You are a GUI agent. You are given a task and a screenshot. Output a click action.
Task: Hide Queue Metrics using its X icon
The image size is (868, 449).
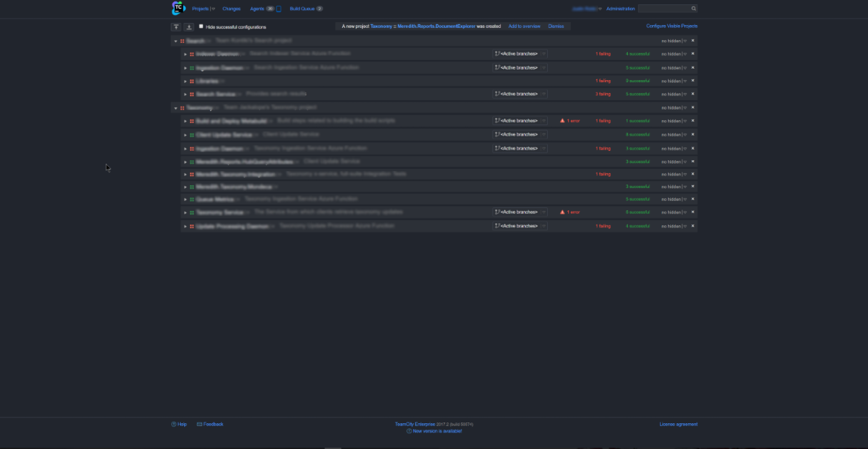click(693, 199)
